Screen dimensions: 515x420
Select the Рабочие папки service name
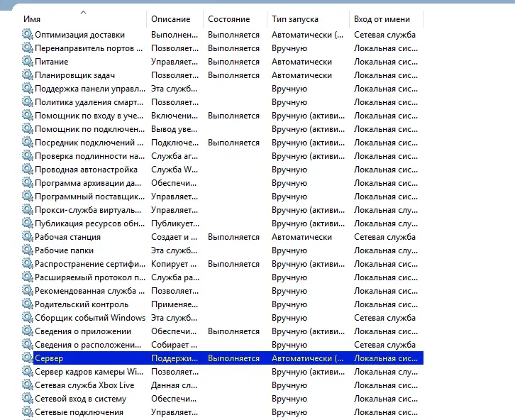tap(64, 250)
